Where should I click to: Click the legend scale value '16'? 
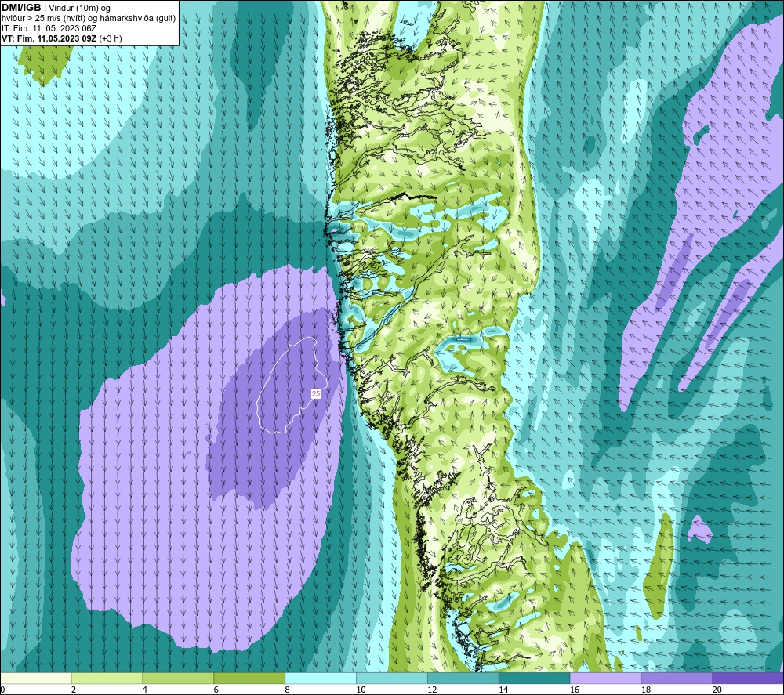point(575,690)
